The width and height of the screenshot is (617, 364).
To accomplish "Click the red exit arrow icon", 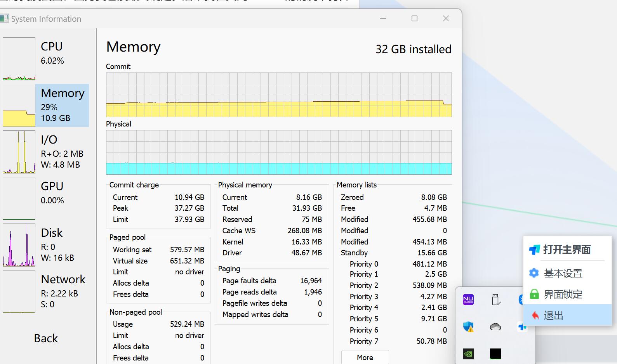I will pyautogui.click(x=535, y=315).
